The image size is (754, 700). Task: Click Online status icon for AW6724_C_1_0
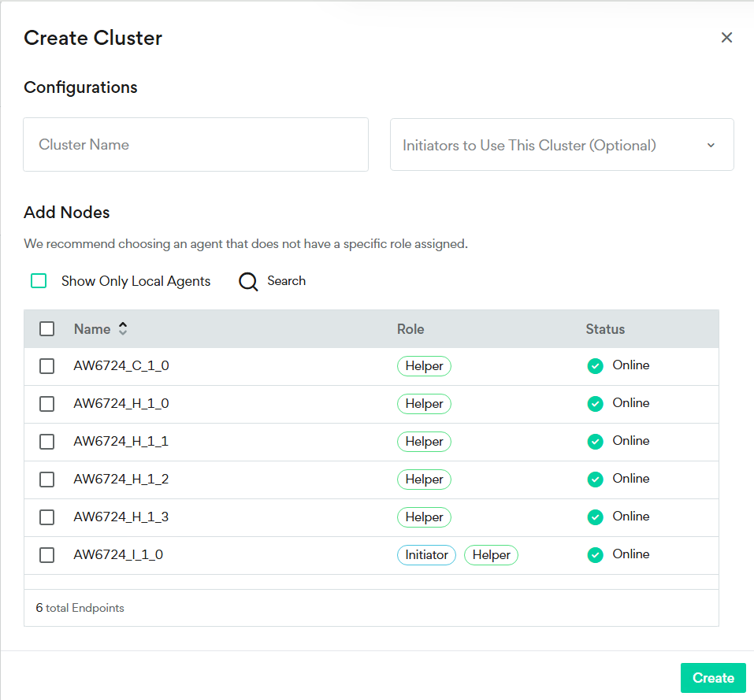tap(596, 366)
